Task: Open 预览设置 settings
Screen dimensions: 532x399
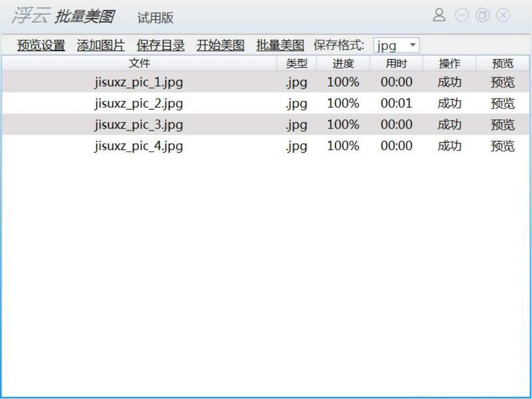Action: coord(41,45)
